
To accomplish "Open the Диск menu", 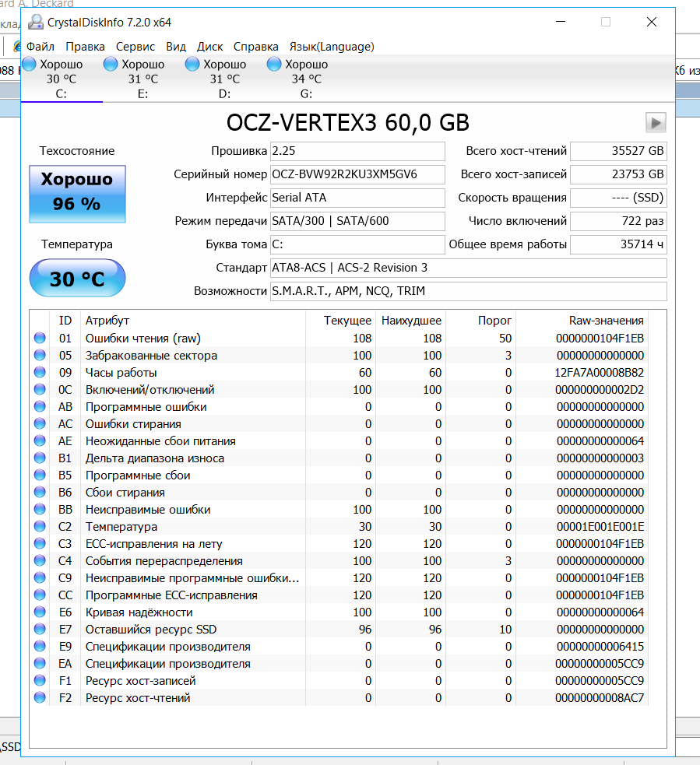I will (x=209, y=47).
